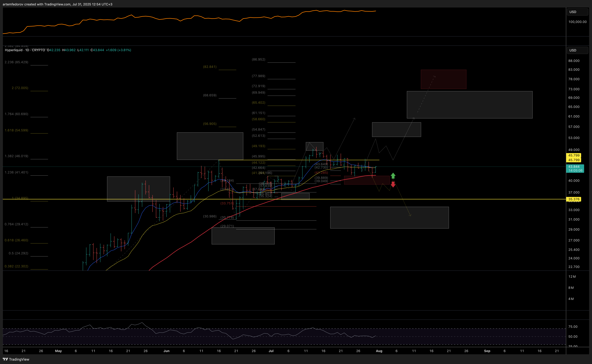Open the USD currency selector beside 100,000.00
The image size is (592, 364).
pos(577,12)
